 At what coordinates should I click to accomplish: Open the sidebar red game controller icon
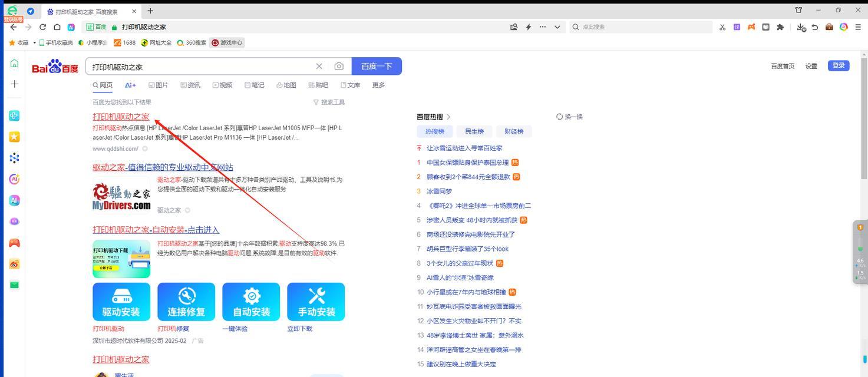(x=14, y=243)
